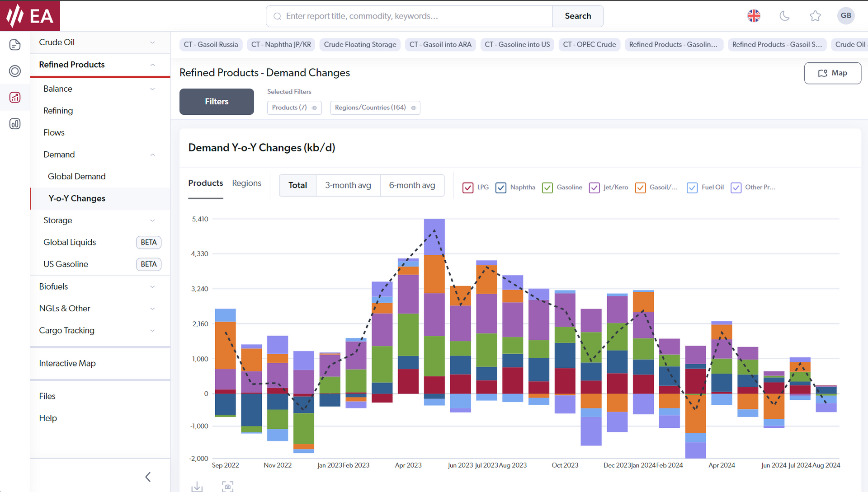The height and width of the screenshot is (492, 868).
Task: Open the Map view button
Action: pos(832,73)
